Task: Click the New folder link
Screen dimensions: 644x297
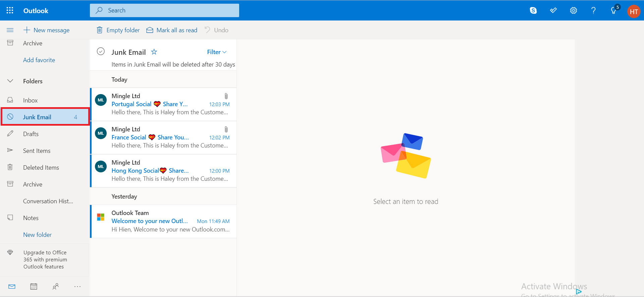Action: [x=37, y=235]
